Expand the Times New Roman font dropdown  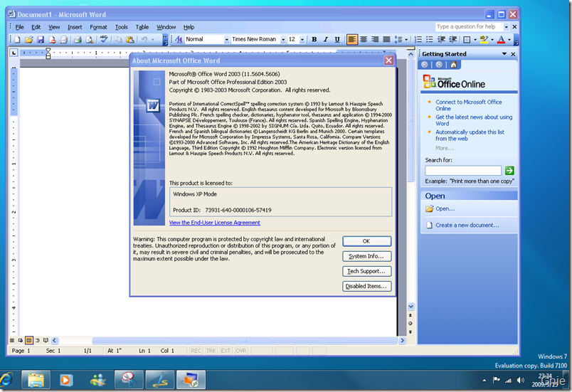click(x=283, y=39)
